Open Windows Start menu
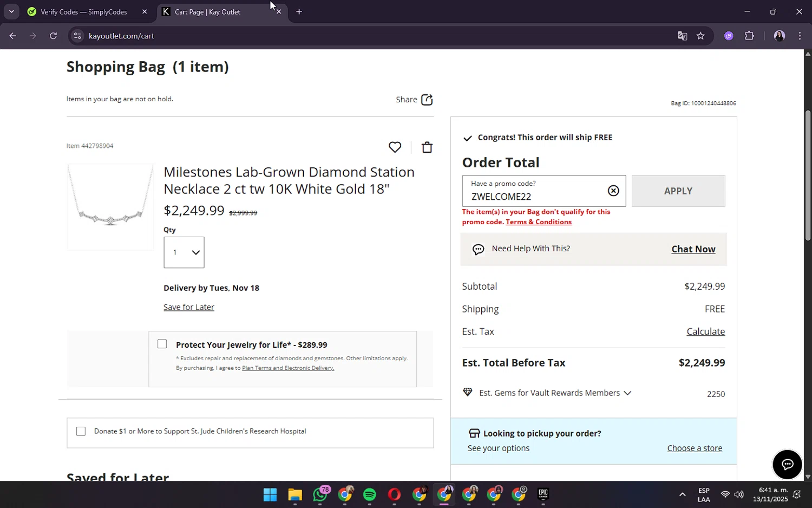The height and width of the screenshot is (508, 812). coord(270,494)
